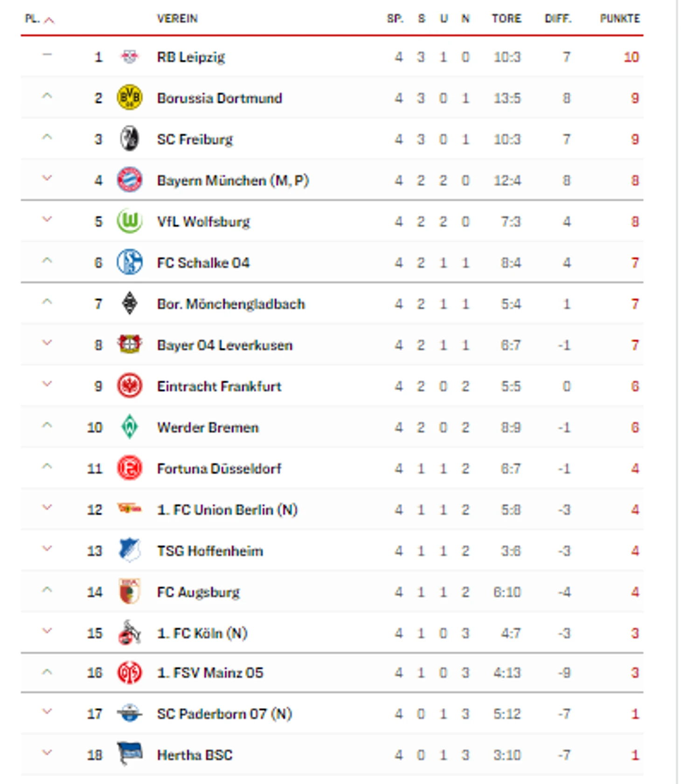This screenshot has height=784, width=681.
Task: Click the 1. FC Köln goat crest
Action: [x=130, y=632]
